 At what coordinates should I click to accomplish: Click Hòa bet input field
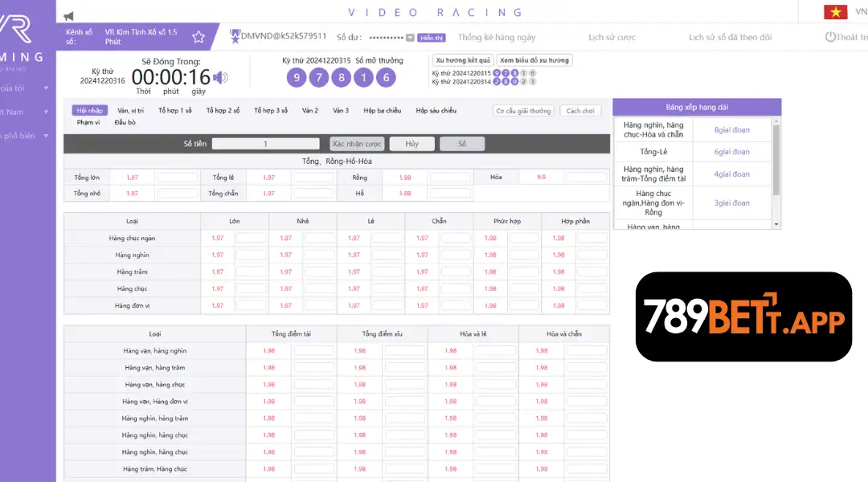tap(586, 178)
